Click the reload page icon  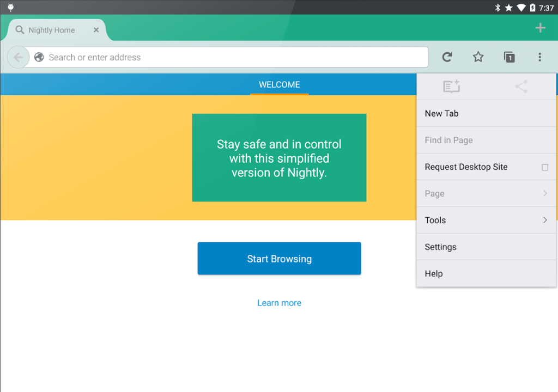447,57
